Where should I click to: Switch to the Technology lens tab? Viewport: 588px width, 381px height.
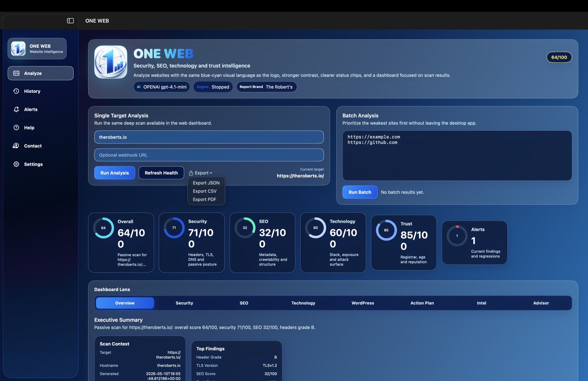click(x=303, y=303)
